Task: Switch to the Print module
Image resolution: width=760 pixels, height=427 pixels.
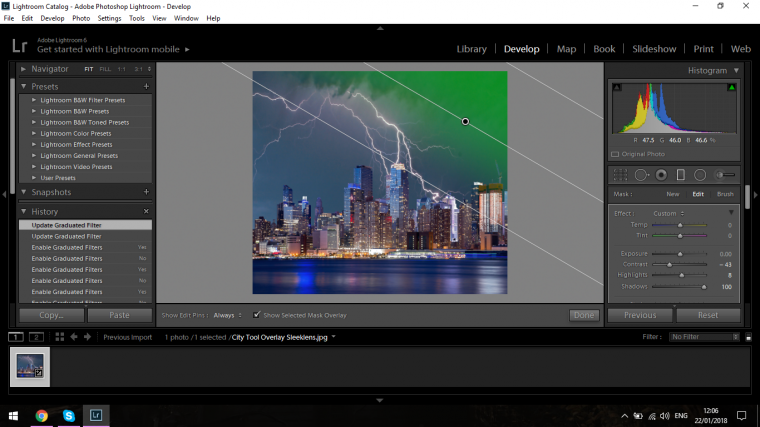Action: [x=703, y=49]
